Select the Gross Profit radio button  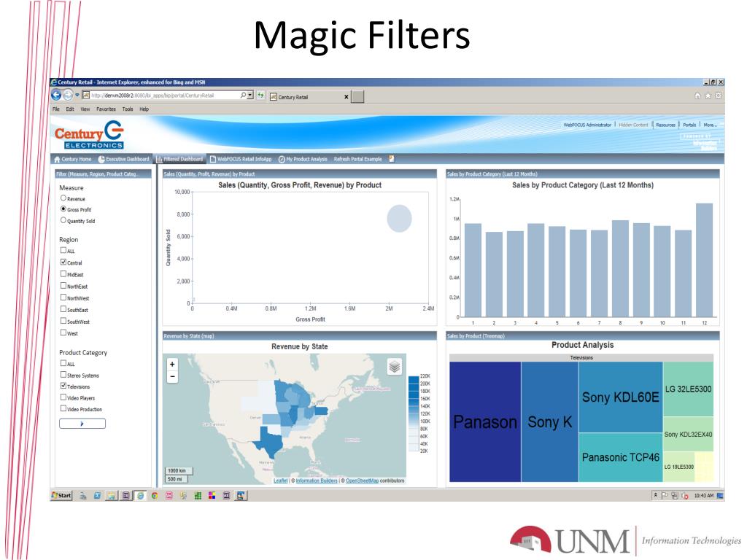63,209
